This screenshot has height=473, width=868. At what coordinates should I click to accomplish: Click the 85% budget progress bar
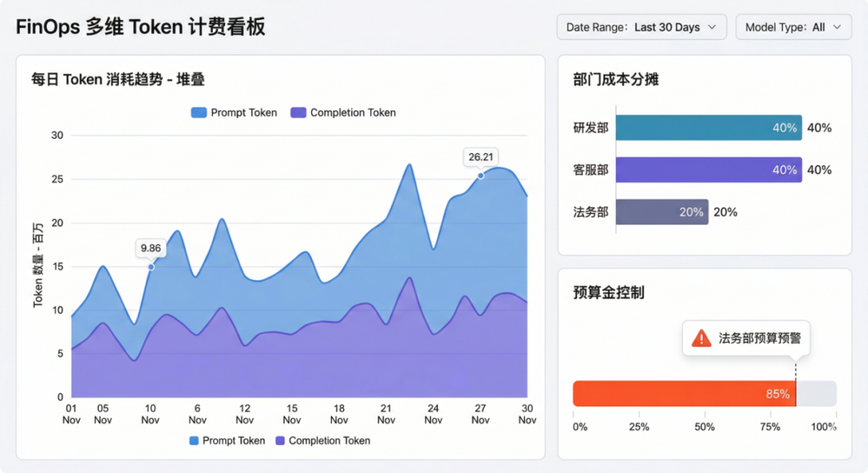[684, 393]
